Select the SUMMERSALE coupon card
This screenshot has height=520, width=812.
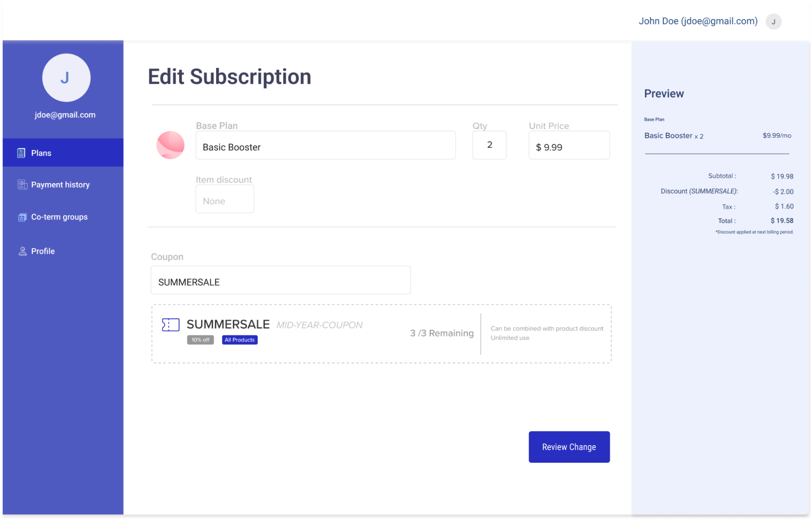click(x=381, y=333)
